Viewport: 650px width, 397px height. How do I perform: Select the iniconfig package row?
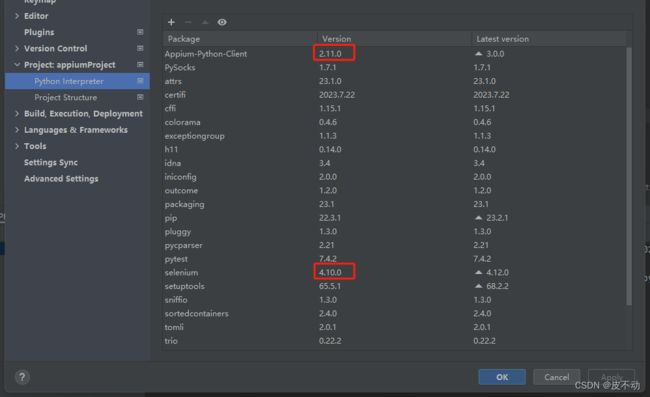click(x=394, y=177)
